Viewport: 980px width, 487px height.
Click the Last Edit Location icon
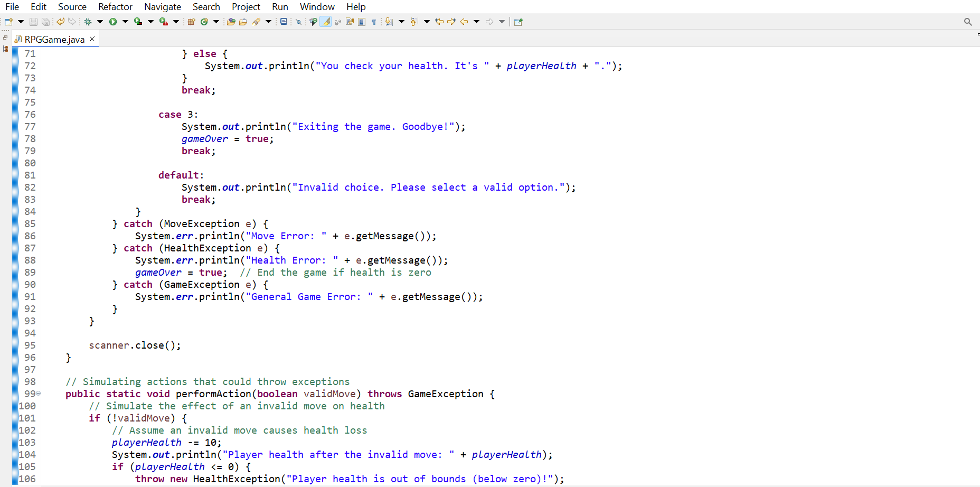coord(439,22)
